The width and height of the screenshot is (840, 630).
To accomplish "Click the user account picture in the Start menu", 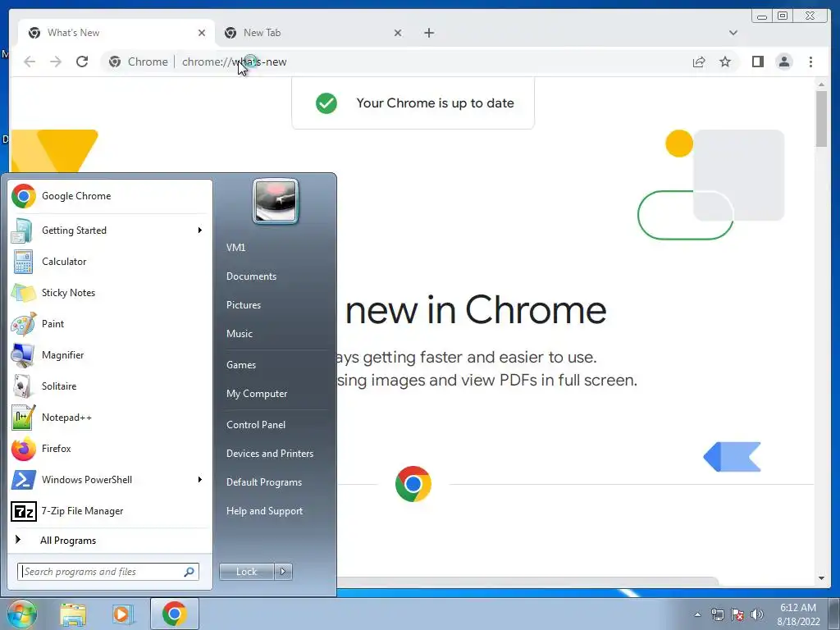I will click(x=276, y=201).
